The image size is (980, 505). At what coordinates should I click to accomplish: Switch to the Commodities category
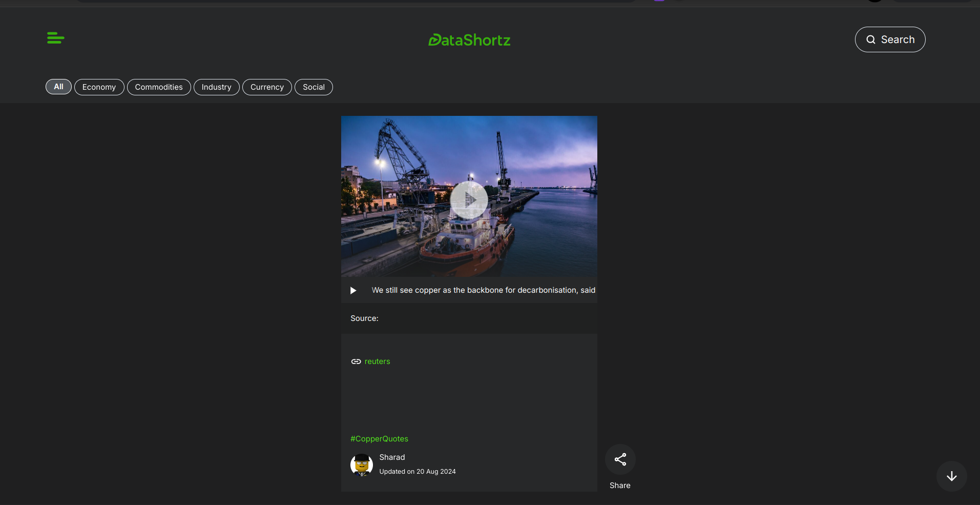159,87
